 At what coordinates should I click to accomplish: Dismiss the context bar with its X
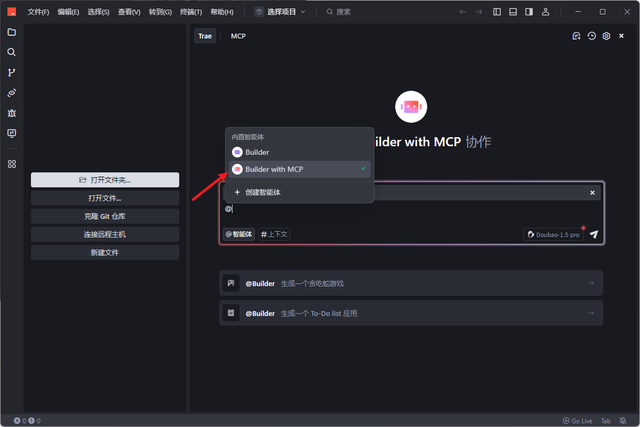pos(592,193)
